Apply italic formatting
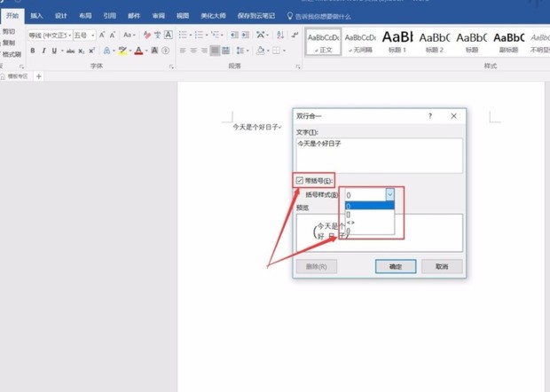The width and height of the screenshot is (550, 392). [x=43, y=51]
